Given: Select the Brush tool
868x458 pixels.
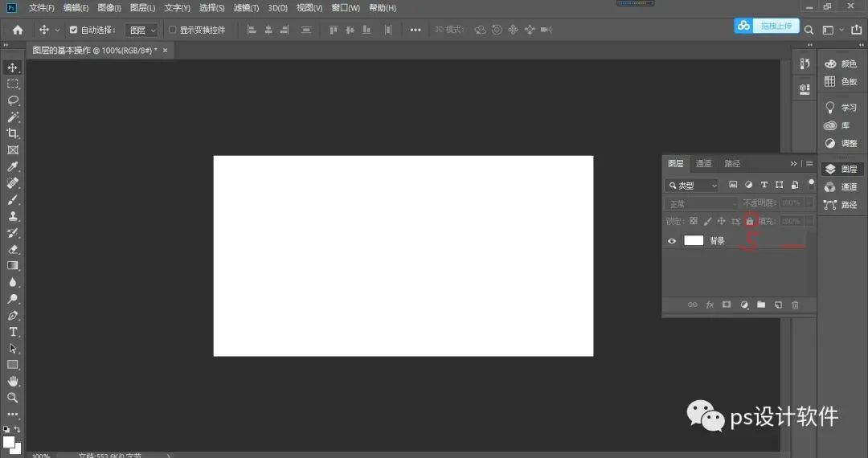Looking at the screenshot, I should click(x=13, y=200).
